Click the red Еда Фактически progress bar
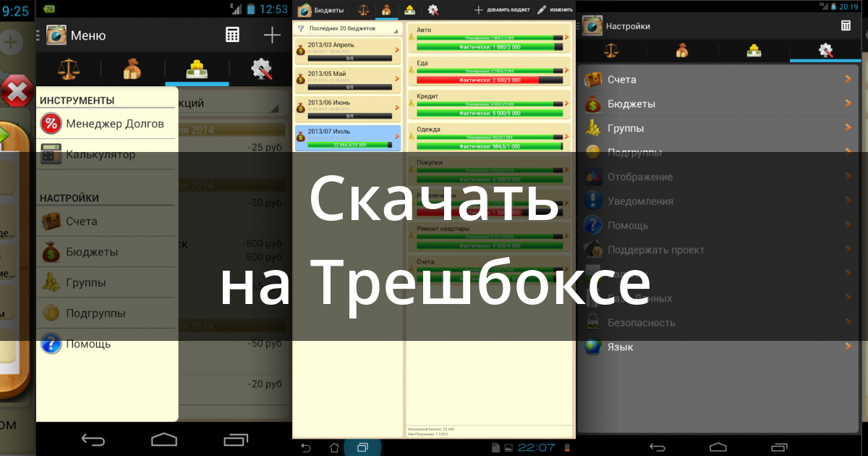This screenshot has width=868, height=456. pyautogui.click(x=490, y=80)
